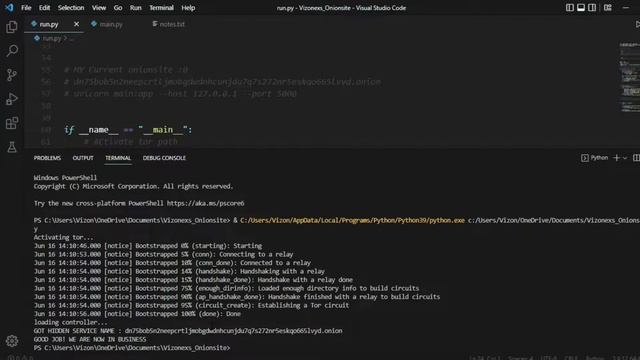Click the 'Windows PowerShell' header line
This screenshot has height=360, width=640.
click(x=65, y=178)
